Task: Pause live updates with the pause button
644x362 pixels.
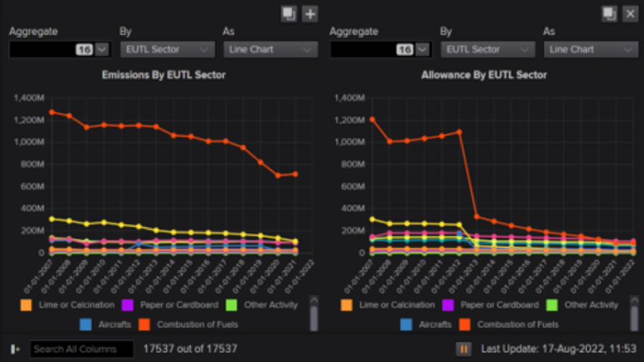Action: tap(463, 349)
